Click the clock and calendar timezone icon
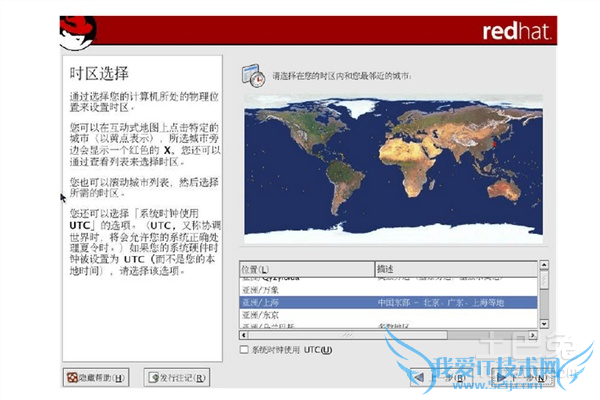This screenshot has width=600, height=400. [253, 76]
